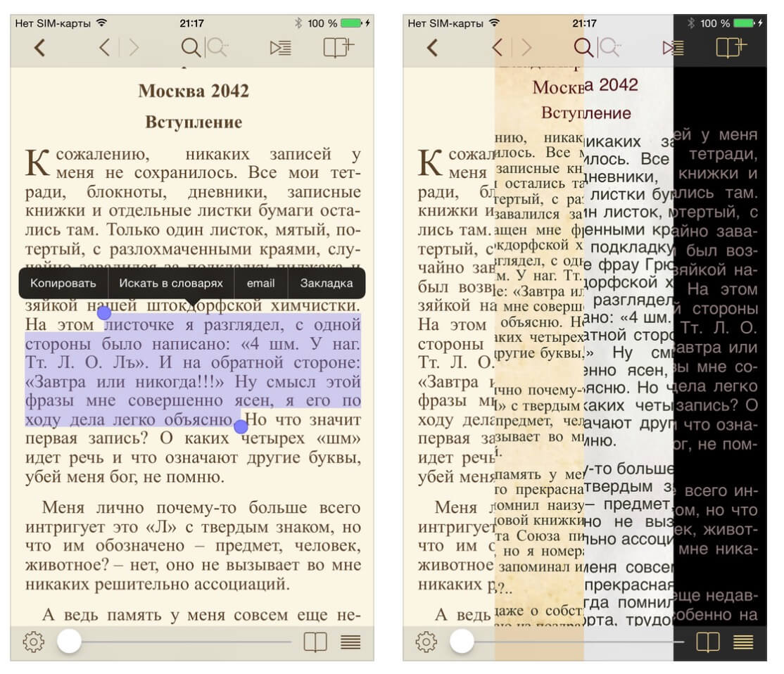The width and height of the screenshot is (784, 674).
Task: Switch to book page mode, right screen
Action: point(708,642)
